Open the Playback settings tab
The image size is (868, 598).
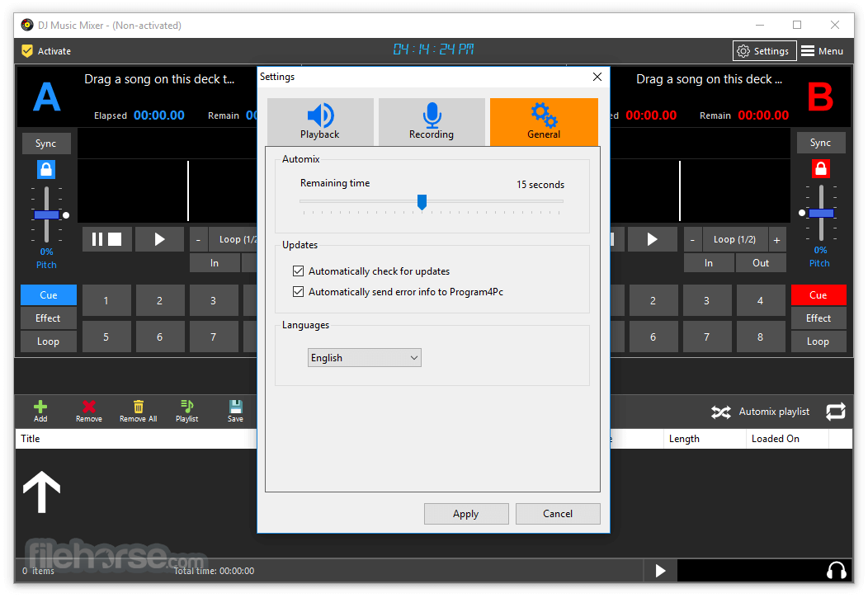(x=320, y=122)
